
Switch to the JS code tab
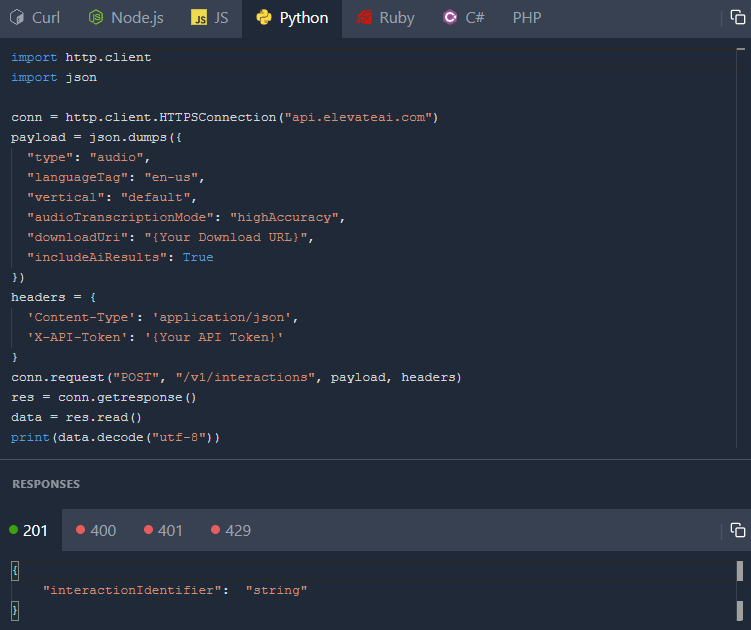point(209,18)
